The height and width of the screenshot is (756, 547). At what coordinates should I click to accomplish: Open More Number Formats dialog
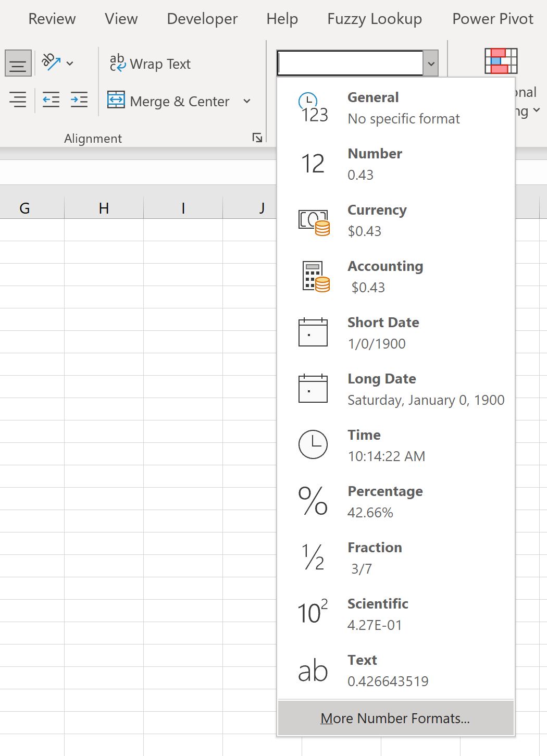(x=395, y=718)
